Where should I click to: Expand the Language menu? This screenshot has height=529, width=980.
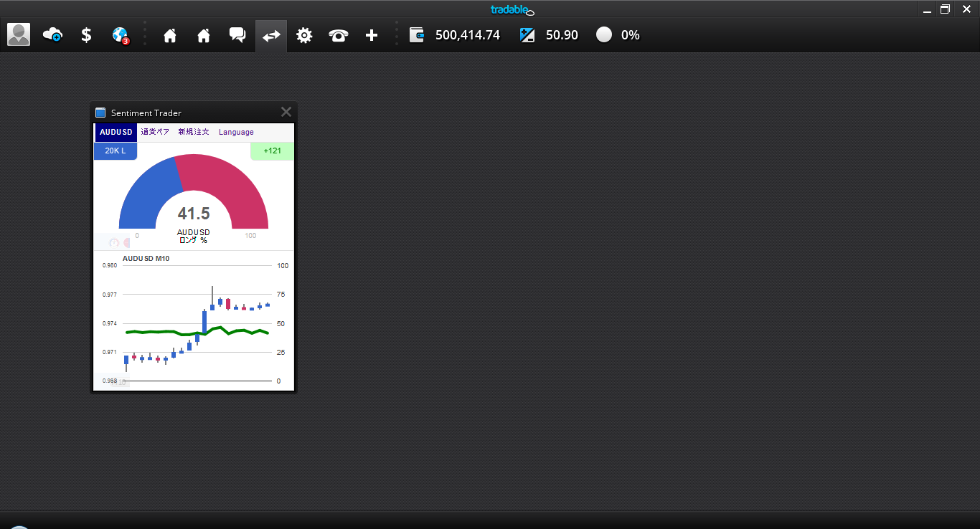236,132
